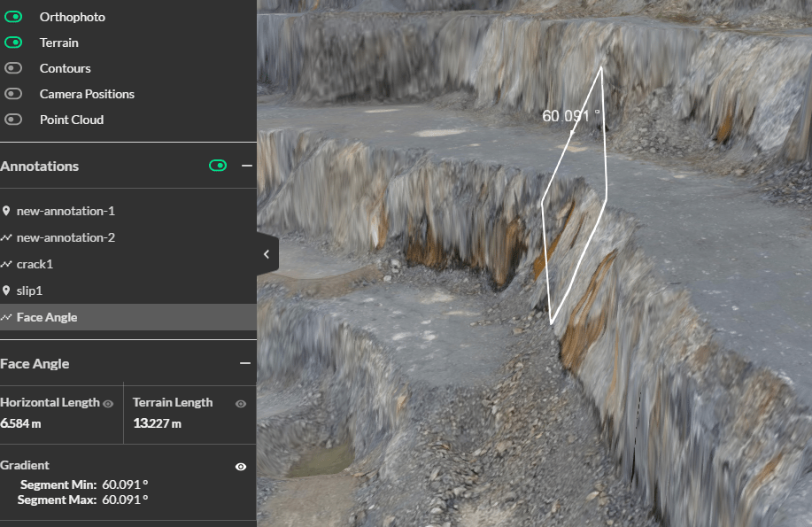Screen dimensions: 812x527
Task: Disable the Orthophoto layer toggle
Action: click(x=14, y=16)
